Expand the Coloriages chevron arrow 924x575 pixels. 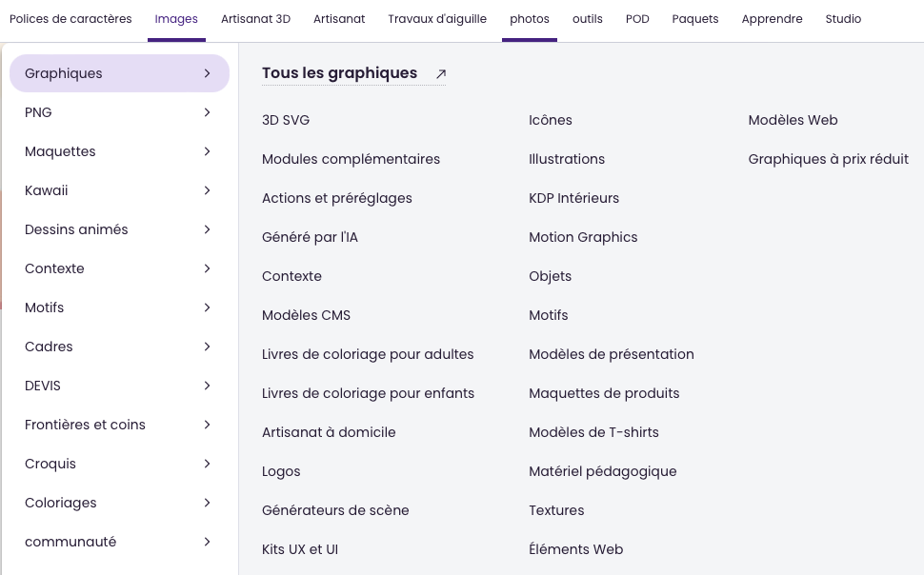point(207,503)
